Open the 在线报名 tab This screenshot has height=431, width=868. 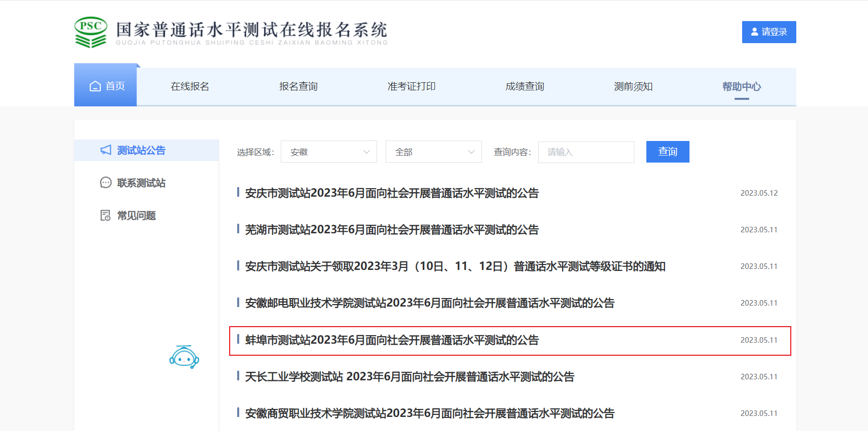pos(190,86)
